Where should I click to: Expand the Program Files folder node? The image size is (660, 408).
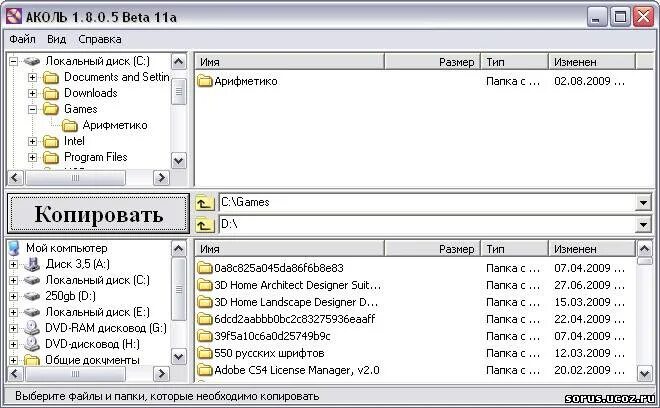32,157
